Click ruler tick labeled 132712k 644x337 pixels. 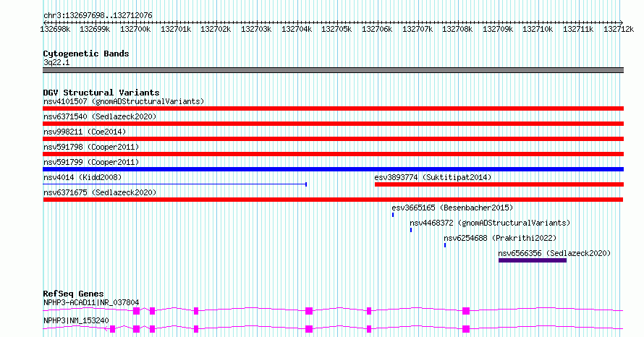pos(619,29)
